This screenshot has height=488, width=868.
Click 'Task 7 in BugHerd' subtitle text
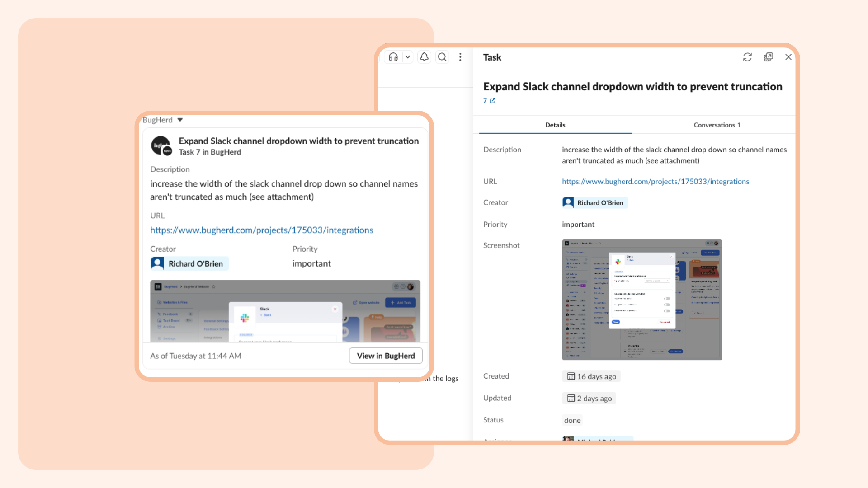[210, 152]
